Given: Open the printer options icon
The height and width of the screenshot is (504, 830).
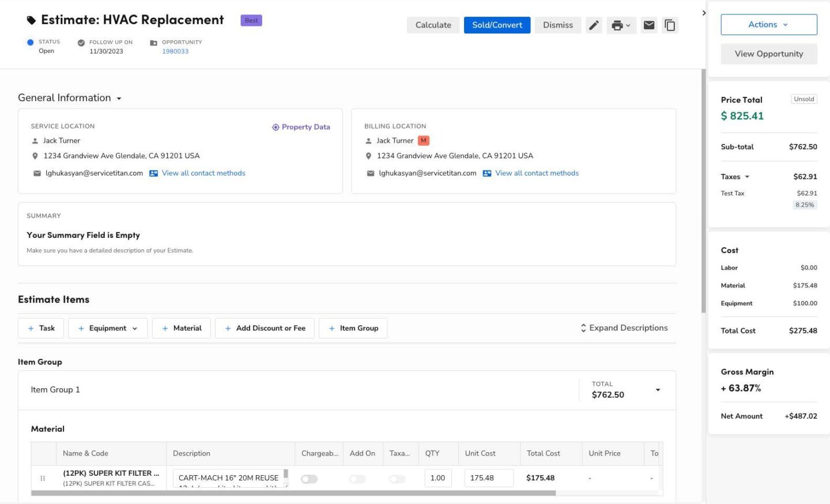Looking at the screenshot, I should pos(621,25).
